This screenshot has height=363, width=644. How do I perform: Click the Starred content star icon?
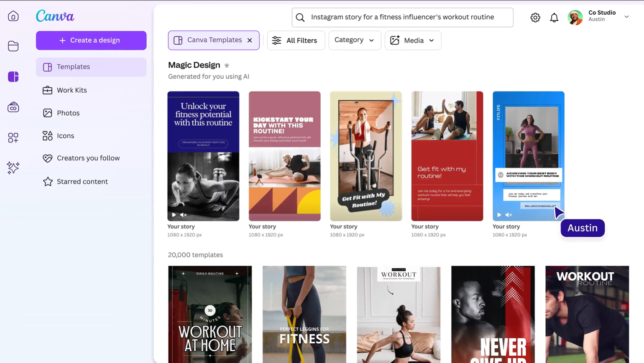[48, 181]
